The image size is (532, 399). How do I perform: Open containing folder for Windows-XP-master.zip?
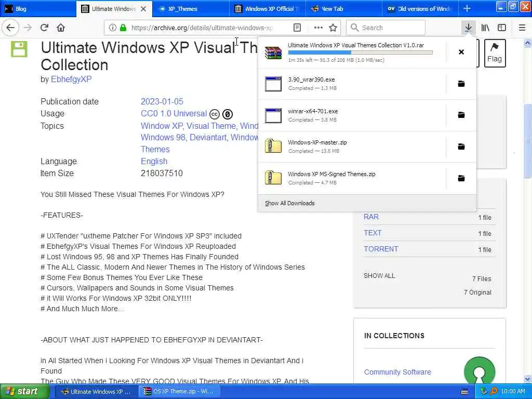[x=461, y=147]
